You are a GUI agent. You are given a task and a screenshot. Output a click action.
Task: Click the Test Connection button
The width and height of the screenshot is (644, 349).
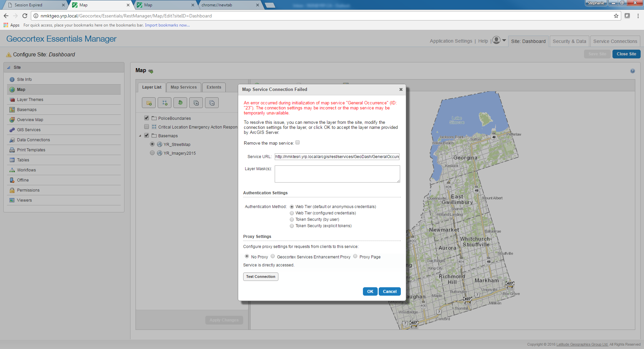tap(261, 277)
